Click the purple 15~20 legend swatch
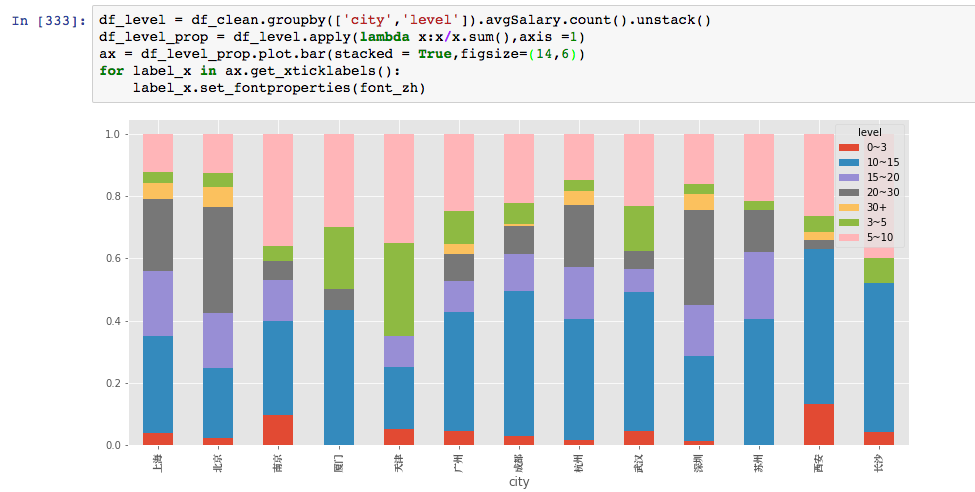The image size is (975, 492). pyautogui.click(x=848, y=177)
